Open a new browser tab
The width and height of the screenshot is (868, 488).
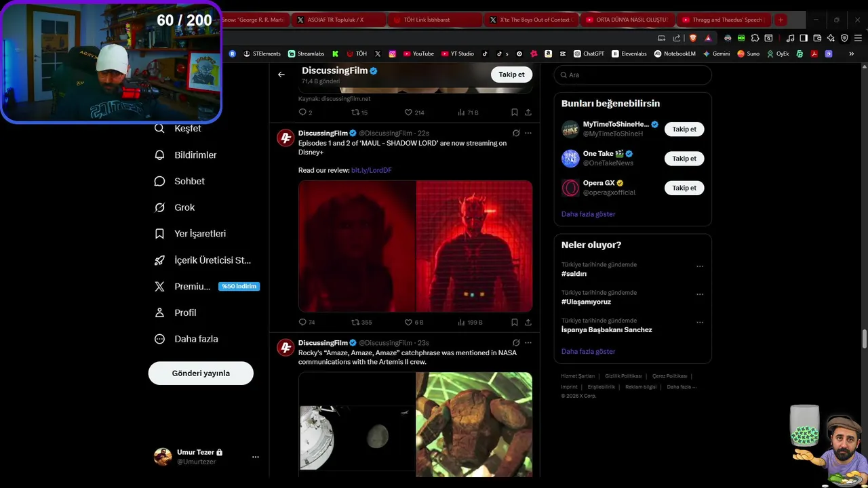[x=781, y=20]
